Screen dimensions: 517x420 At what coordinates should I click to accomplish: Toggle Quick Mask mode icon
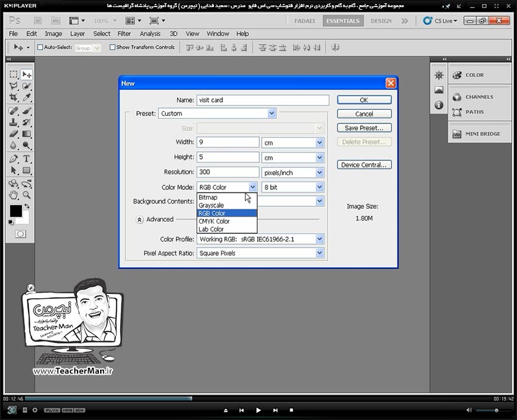[x=20, y=234]
